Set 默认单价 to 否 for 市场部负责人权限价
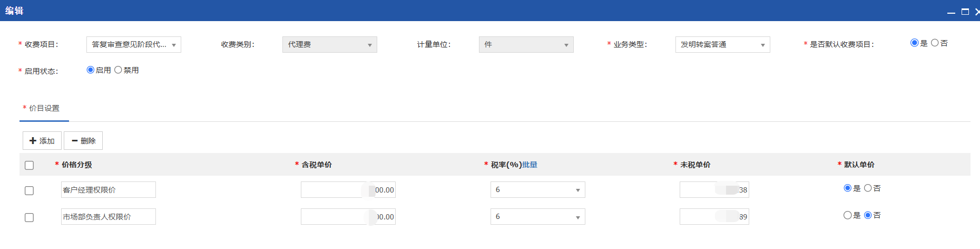 click(868, 215)
